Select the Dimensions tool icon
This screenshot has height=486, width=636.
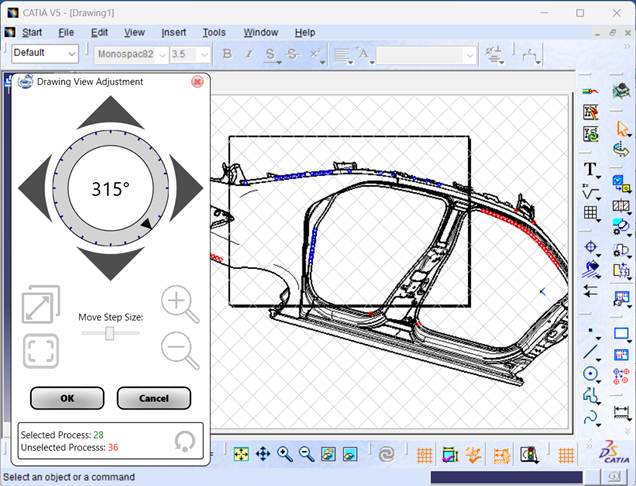pos(621,413)
